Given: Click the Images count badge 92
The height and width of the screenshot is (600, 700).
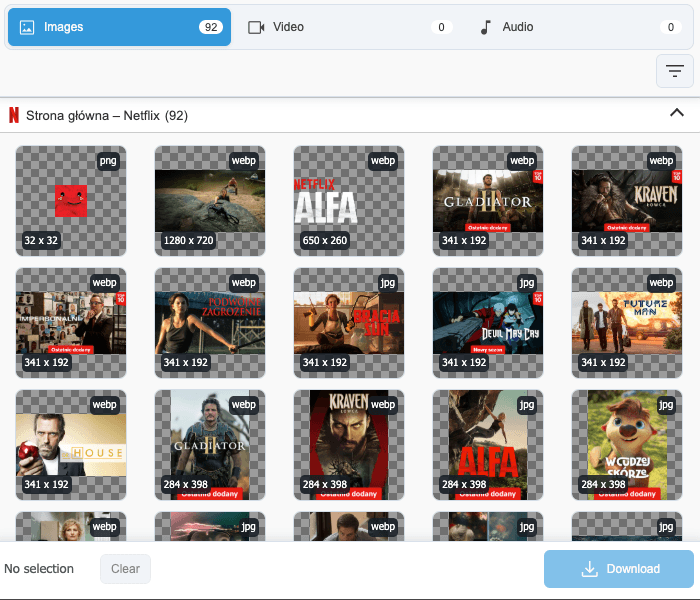Looking at the screenshot, I should 211,27.
